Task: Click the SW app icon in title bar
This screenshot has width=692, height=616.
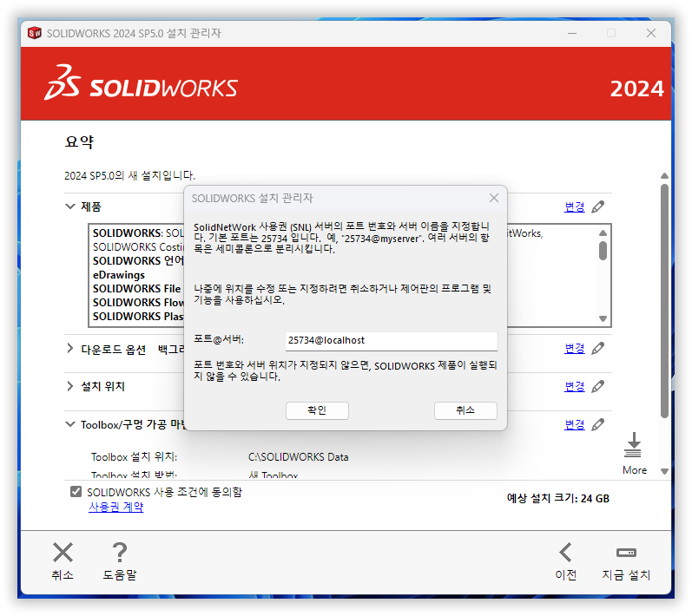Action: [x=34, y=33]
